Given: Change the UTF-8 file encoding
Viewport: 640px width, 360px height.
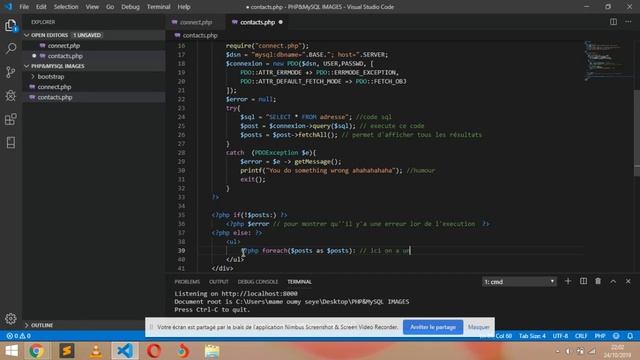Looking at the screenshot, I should tap(560, 336).
